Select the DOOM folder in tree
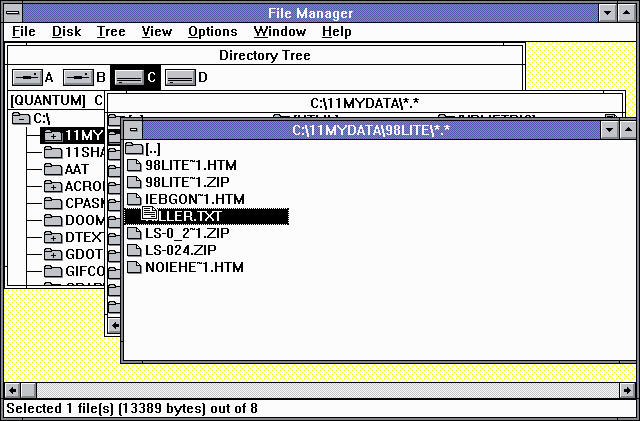 53,220
